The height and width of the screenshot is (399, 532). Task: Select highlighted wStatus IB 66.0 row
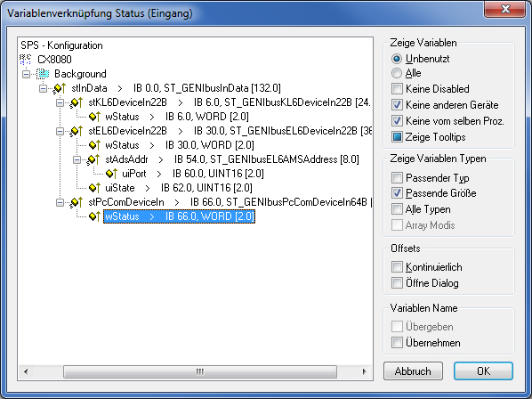179,216
